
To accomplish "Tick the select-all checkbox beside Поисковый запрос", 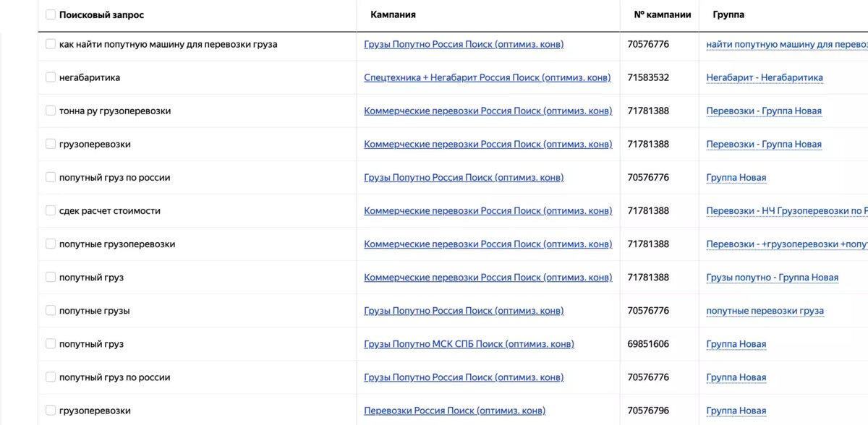I will click(51, 14).
